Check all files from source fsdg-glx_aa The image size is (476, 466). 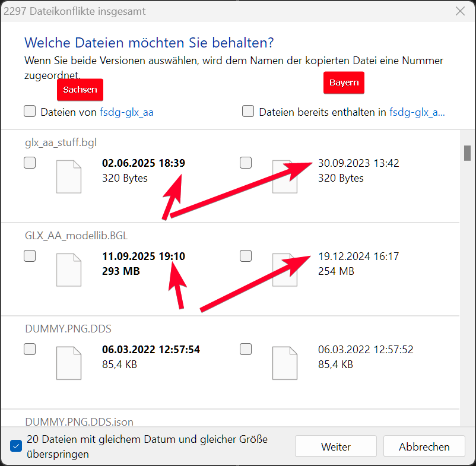[x=30, y=111]
